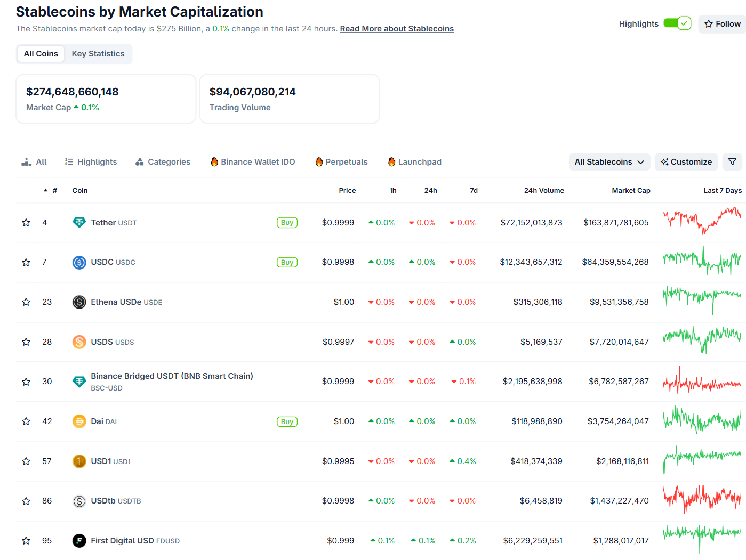This screenshot has width=746, height=560.
Task: Open Read More about Stablecoins link
Action: click(x=397, y=29)
